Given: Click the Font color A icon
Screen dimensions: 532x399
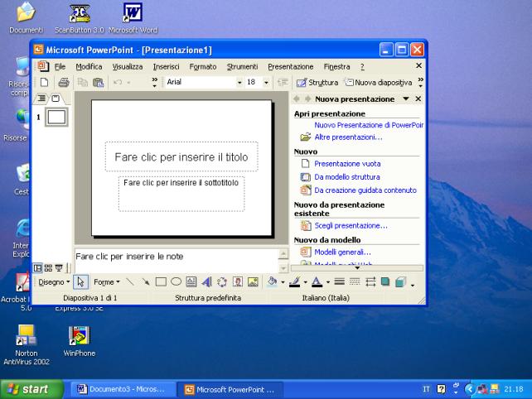Looking at the screenshot, I should pyautogui.click(x=317, y=281).
